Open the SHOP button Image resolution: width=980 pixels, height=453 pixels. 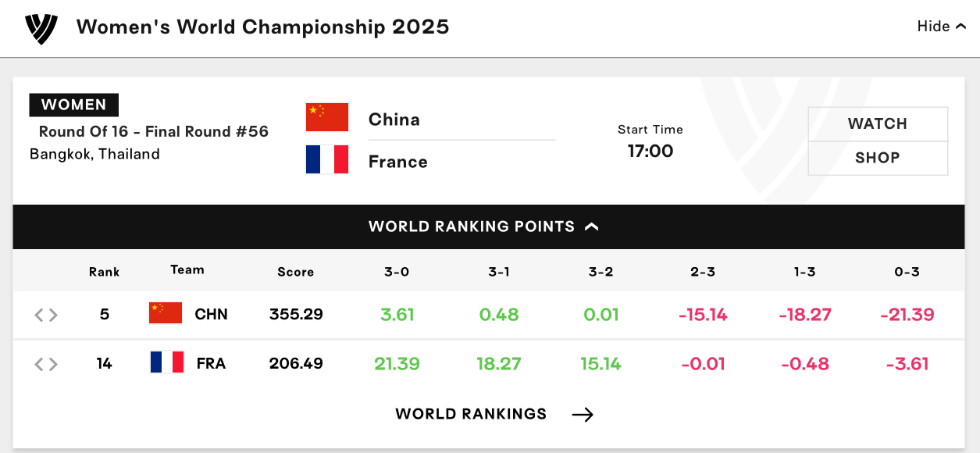[878, 159]
